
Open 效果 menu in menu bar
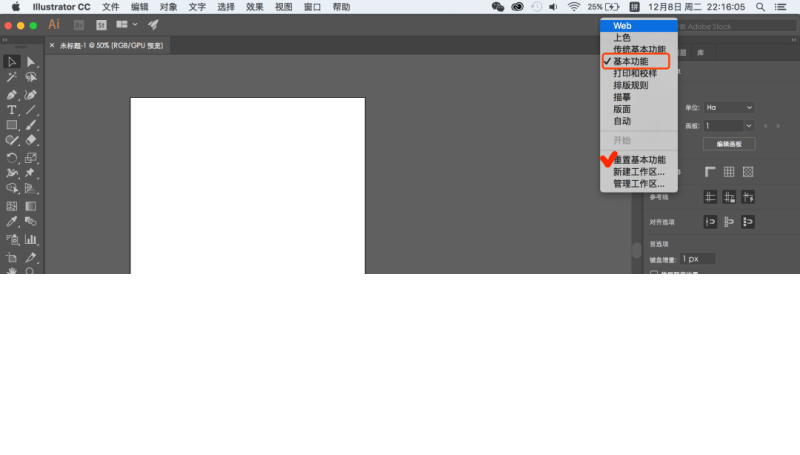point(255,7)
